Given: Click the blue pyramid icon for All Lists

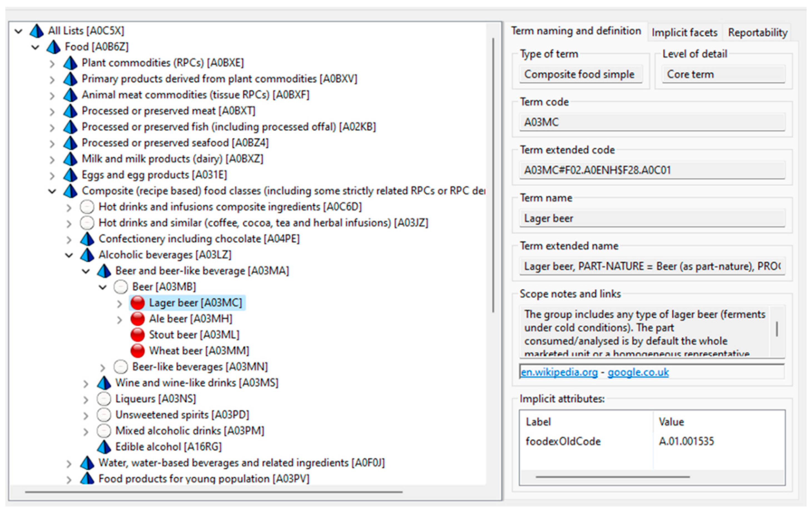Looking at the screenshot, I should tap(36, 31).
